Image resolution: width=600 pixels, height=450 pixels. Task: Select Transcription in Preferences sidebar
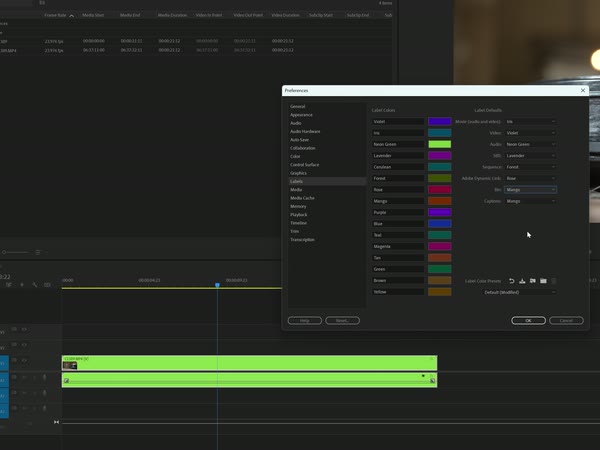pos(302,240)
